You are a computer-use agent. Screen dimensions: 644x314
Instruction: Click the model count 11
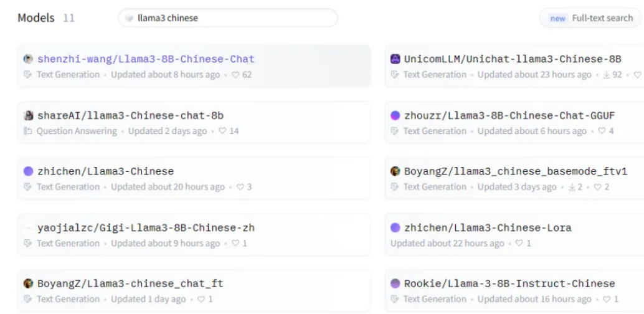(x=69, y=18)
